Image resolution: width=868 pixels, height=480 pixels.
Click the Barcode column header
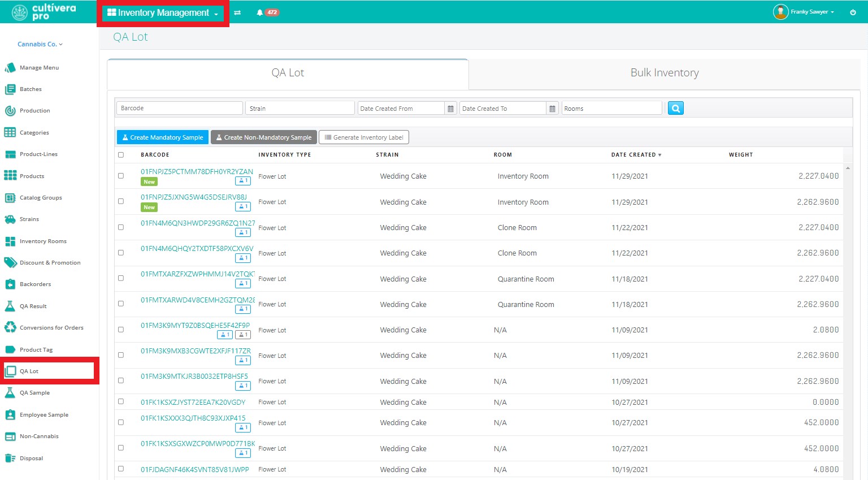click(155, 155)
